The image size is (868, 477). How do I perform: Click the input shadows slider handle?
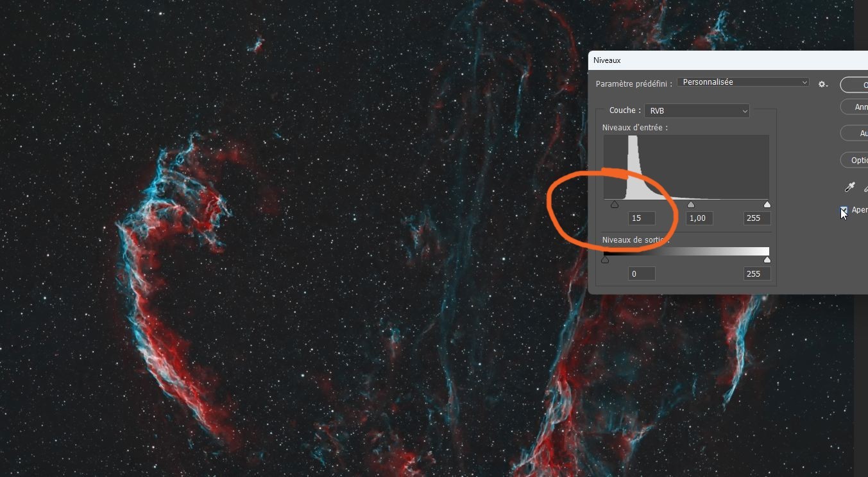(615, 205)
